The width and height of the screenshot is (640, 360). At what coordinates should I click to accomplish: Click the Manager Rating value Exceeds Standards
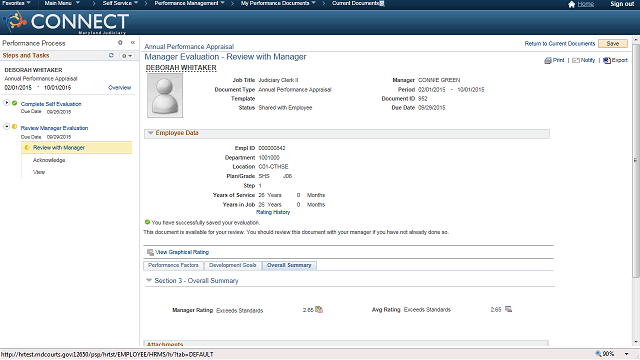(x=240, y=311)
